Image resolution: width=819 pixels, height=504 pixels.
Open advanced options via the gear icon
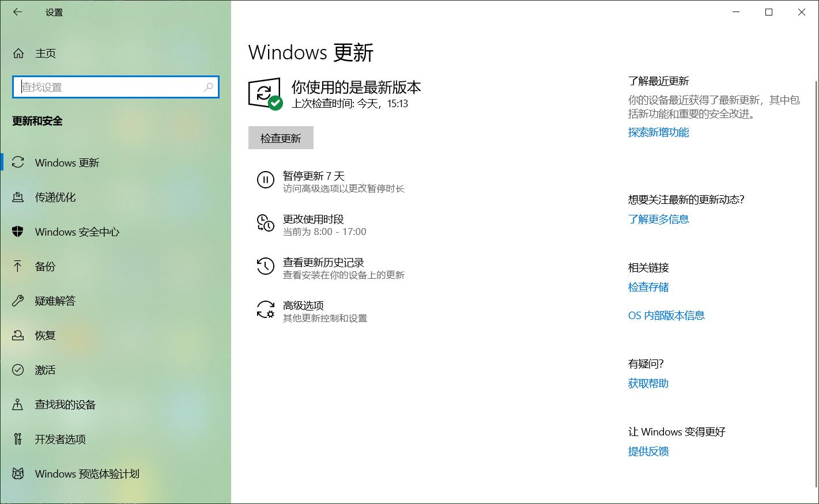(265, 310)
